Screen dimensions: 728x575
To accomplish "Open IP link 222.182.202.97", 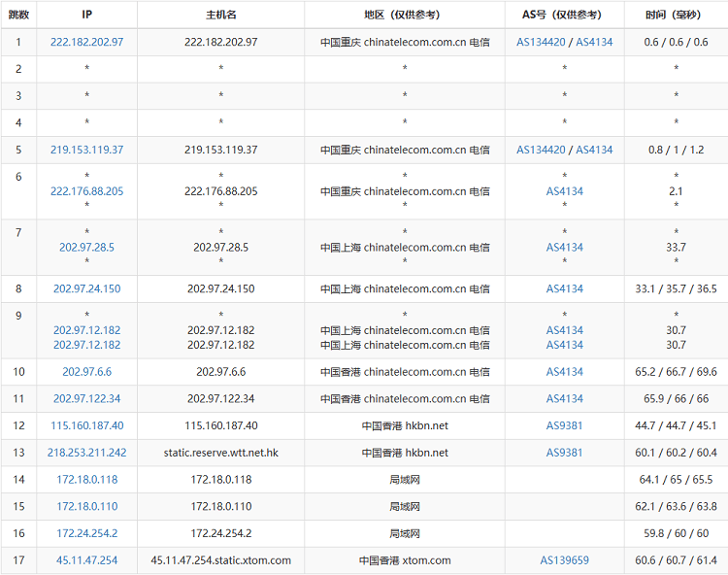I will [x=86, y=42].
